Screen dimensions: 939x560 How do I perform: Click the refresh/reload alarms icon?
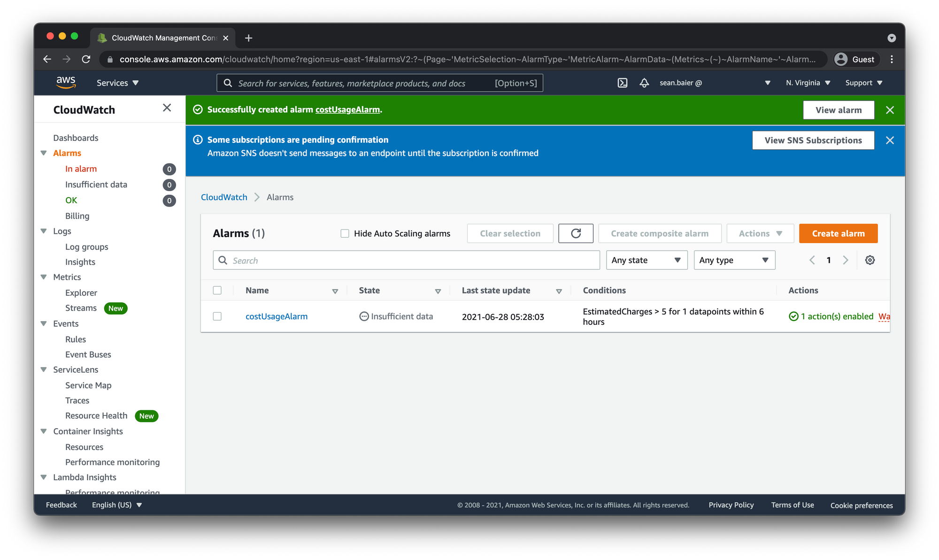coord(576,233)
